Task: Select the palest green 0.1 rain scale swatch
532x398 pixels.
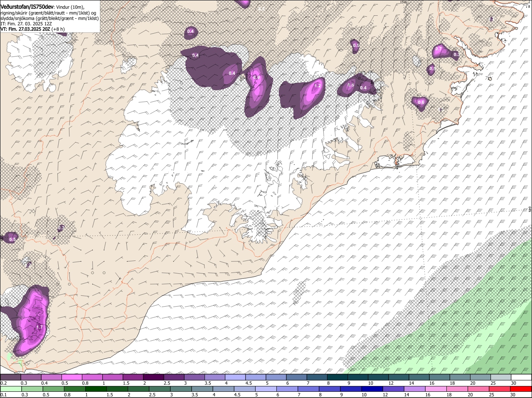Action: tap(11, 389)
